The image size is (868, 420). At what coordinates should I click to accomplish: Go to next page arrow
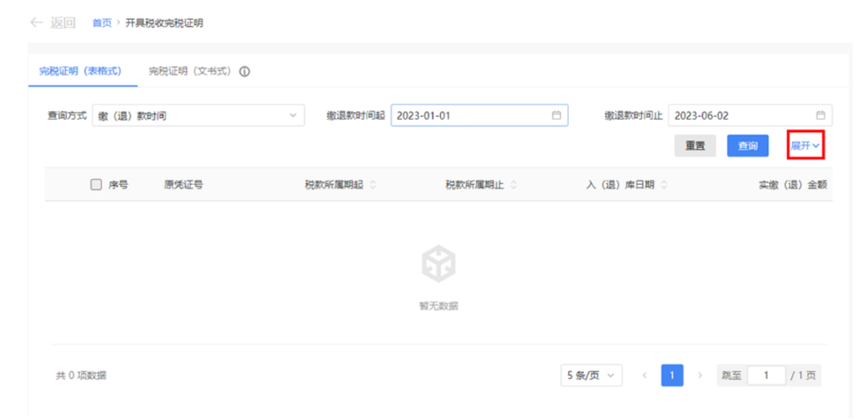point(700,375)
